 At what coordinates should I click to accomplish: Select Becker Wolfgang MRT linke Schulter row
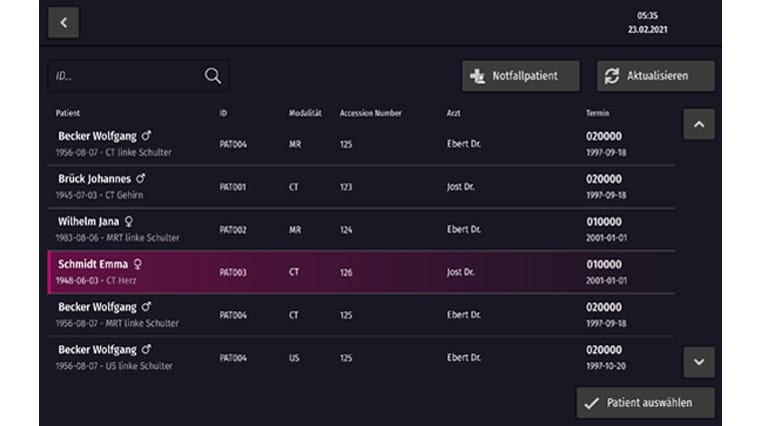point(360,315)
